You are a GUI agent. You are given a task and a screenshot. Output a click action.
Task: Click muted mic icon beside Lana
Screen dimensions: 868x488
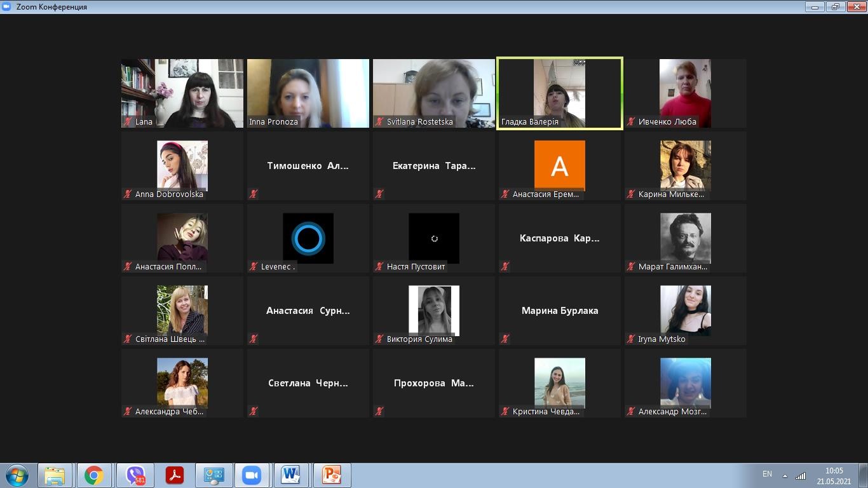(128, 122)
